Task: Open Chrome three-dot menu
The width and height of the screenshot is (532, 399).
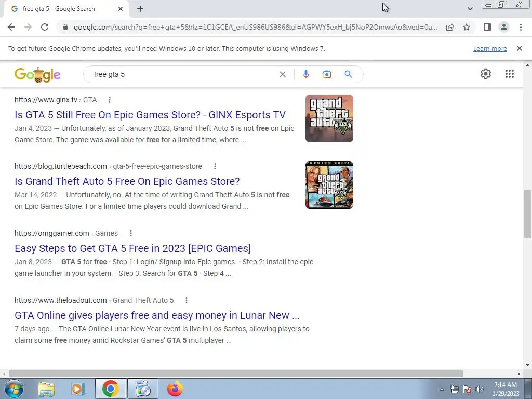Action: coord(521,27)
